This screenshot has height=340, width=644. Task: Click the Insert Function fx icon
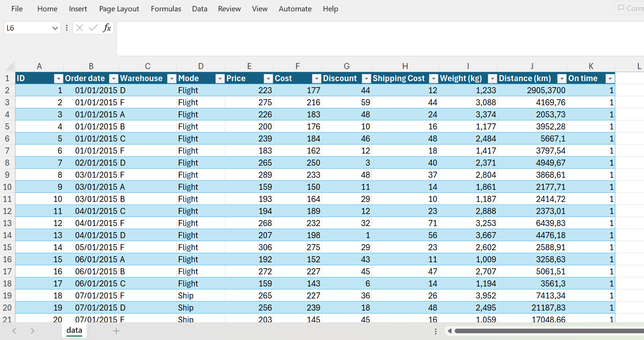107,28
